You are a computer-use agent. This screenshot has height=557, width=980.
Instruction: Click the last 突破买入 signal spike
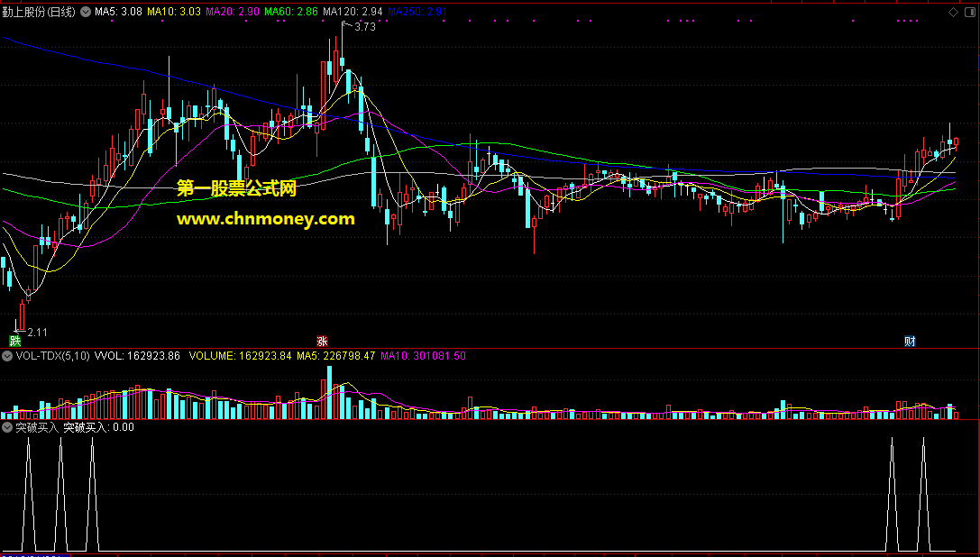[x=923, y=494]
